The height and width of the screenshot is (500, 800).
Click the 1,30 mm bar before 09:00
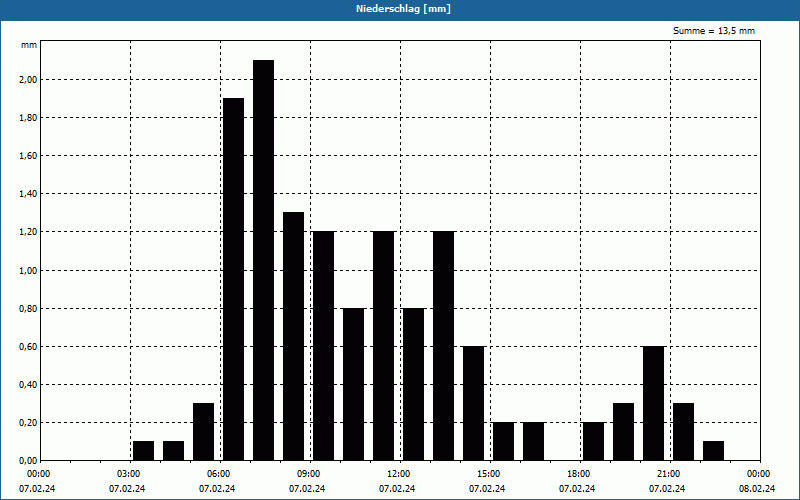(x=293, y=336)
